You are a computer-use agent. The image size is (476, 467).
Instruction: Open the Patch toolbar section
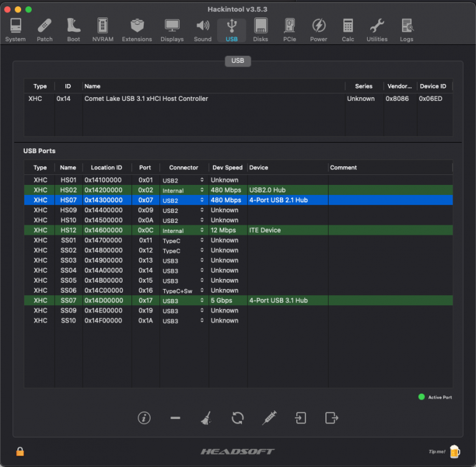coord(45,30)
